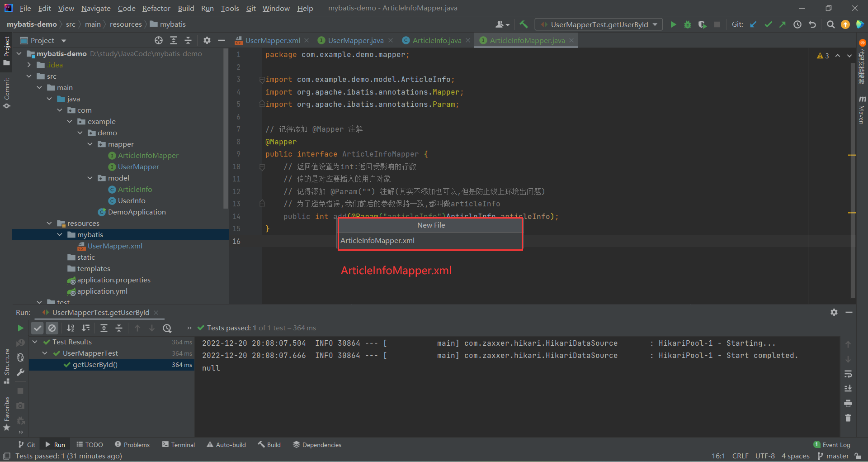Screen dimensions: 868x462
Task: Toggle show passed tests
Action: point(38,328)
